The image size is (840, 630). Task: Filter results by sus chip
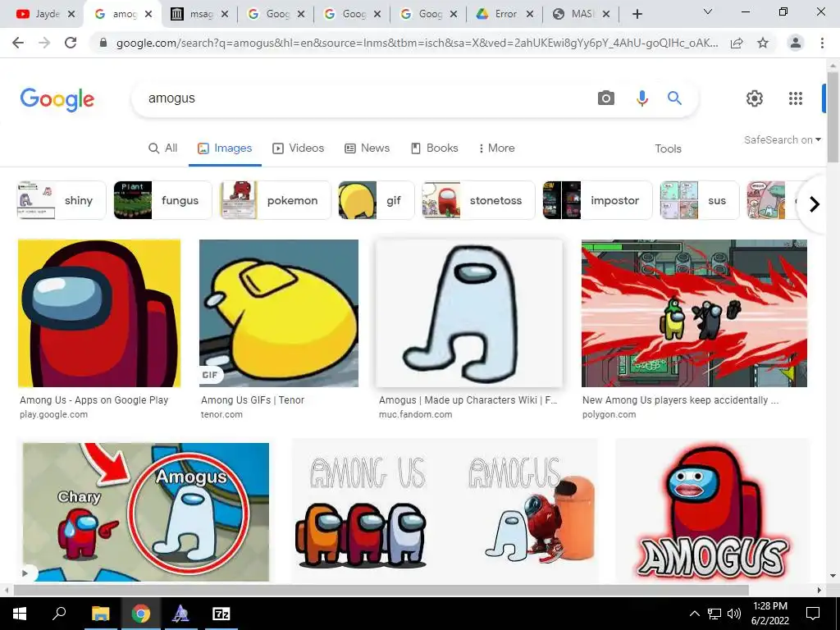coord(700,200)
